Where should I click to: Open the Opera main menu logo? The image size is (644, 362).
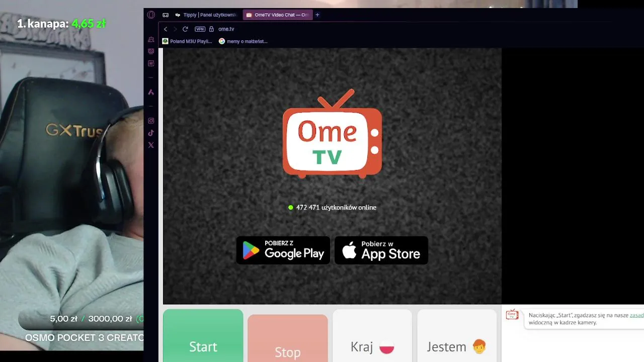tap(151, 15)
